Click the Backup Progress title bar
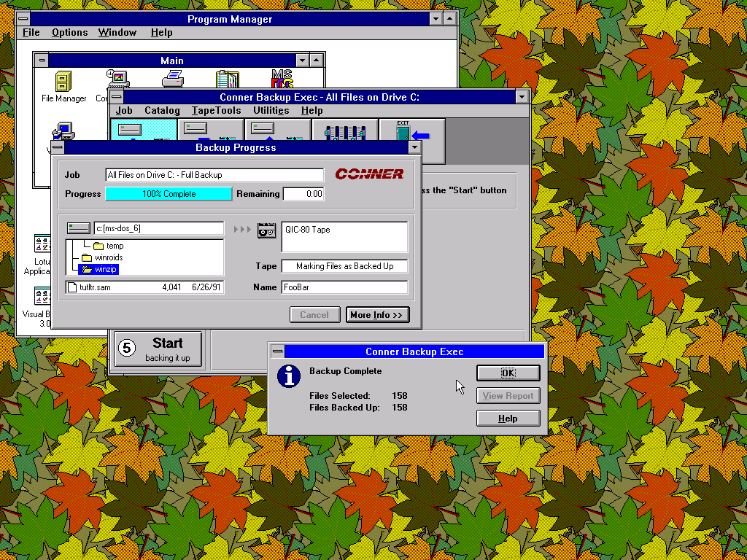 [x=236, y=147]
